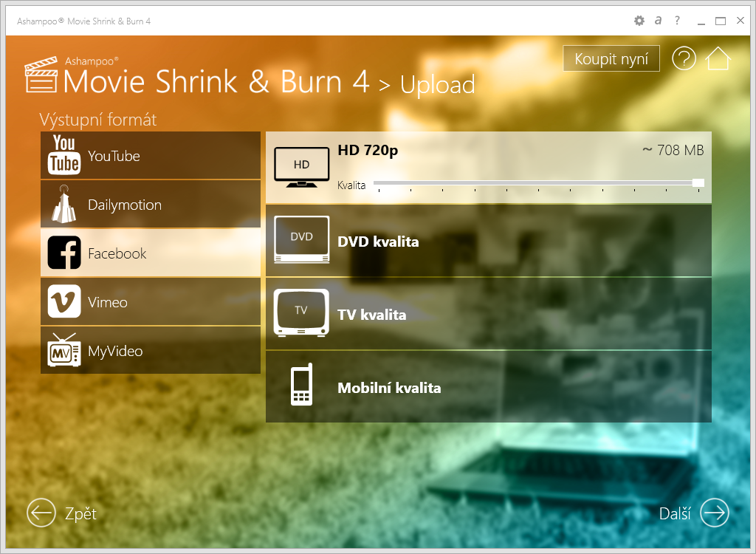This screenshot has height=554, width=756.
Task: Open settings gear in title bar
Action: [x=639, y=21]
